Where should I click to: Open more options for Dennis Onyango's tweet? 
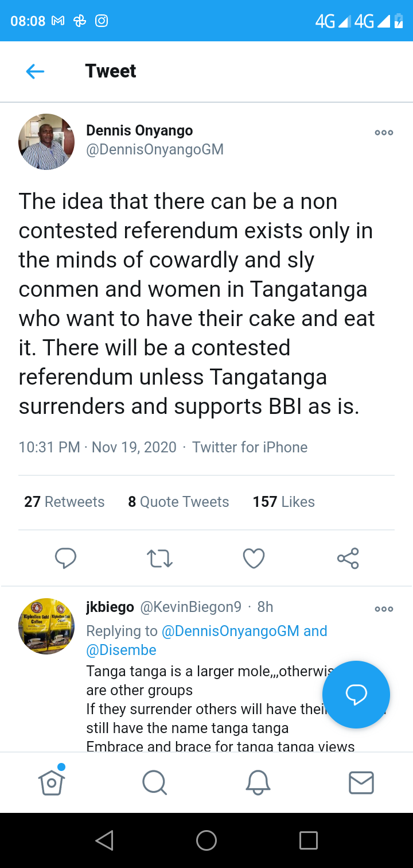click(x=384, y=133)
